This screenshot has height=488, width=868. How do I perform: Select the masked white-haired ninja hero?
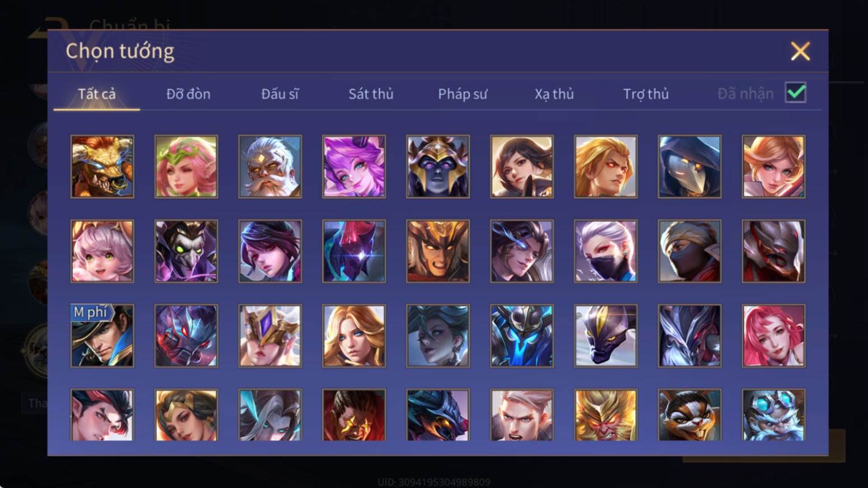[606, 251]
